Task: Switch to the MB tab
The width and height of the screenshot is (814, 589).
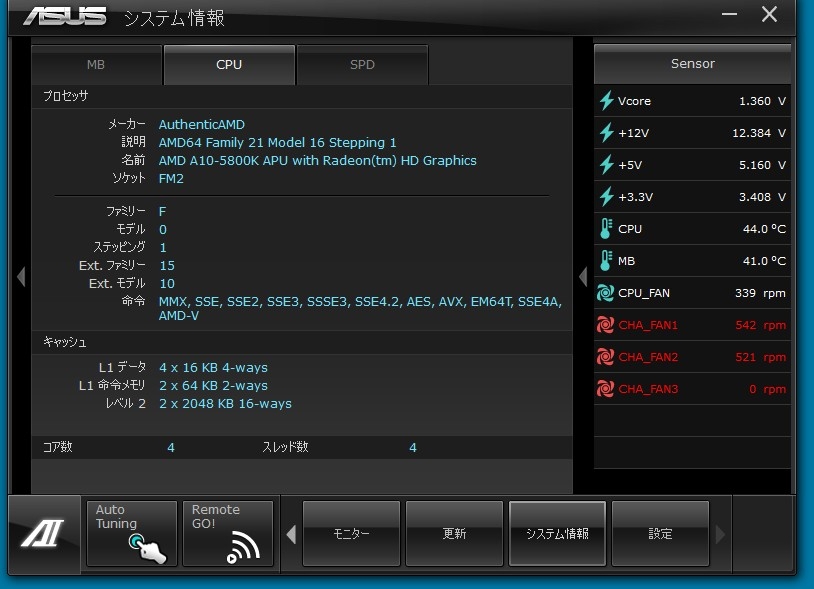Action: click(x=96, y=65)
